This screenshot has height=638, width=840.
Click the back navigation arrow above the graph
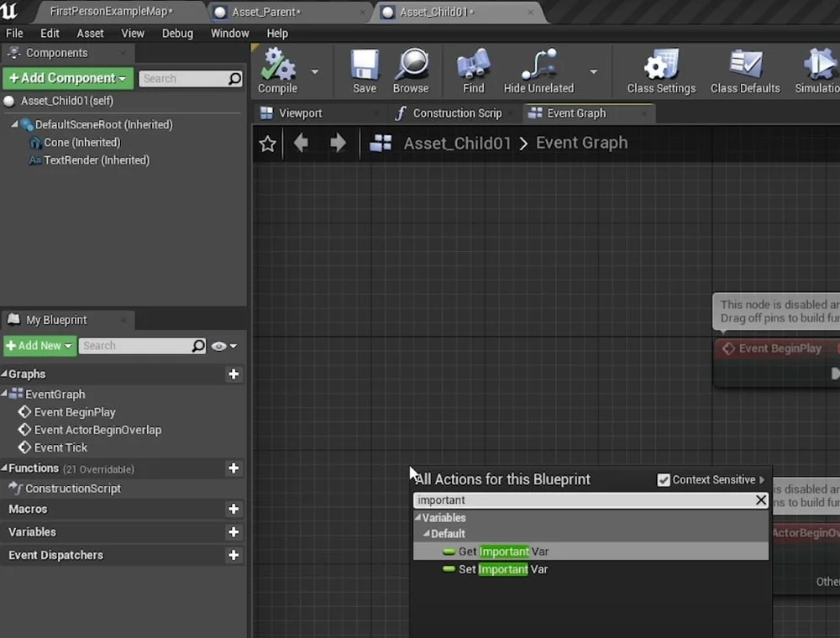coord(300,143)
